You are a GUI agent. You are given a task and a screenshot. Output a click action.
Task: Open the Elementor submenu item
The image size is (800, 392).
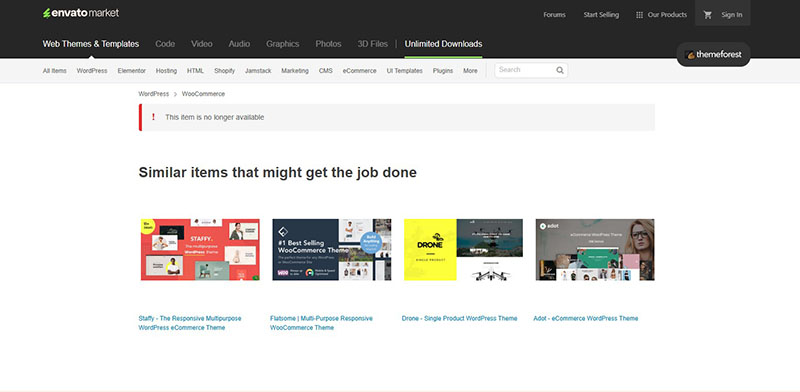point(132,71)
